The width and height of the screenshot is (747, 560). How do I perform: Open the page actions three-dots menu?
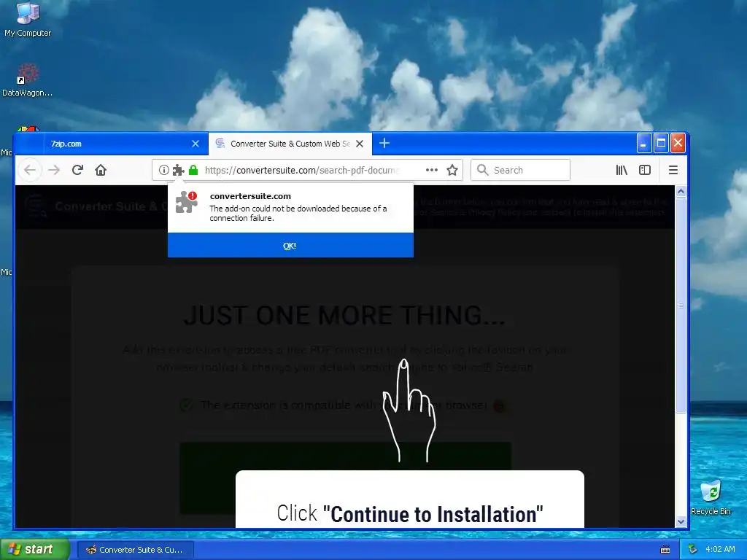(432, 170)
